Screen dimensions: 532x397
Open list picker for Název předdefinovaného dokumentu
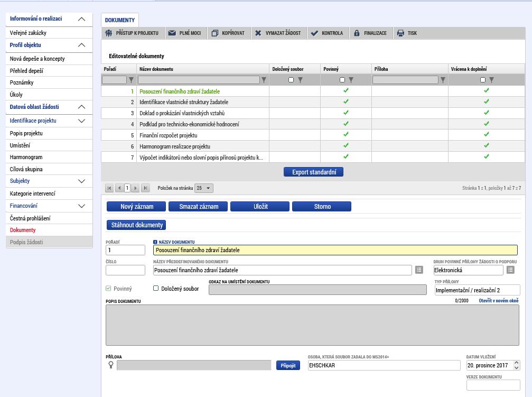(419, 270)
